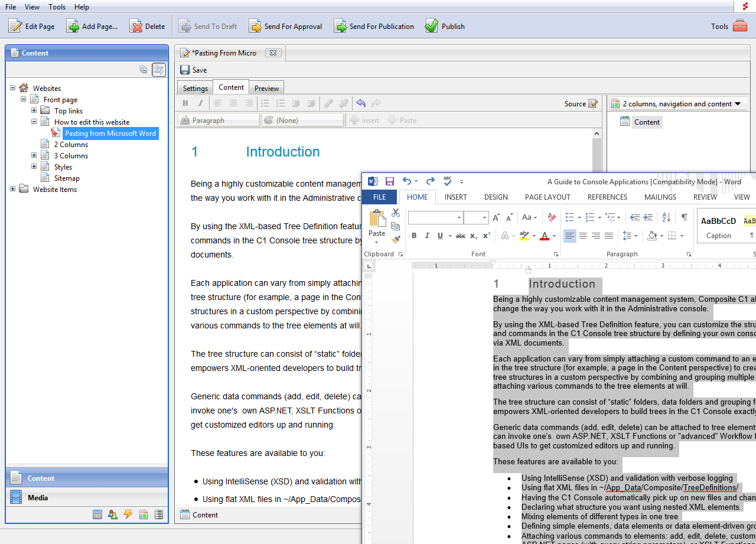Click the Layouts perspective page icon
This screenshot has height=544, width=756.
point(144,514)
